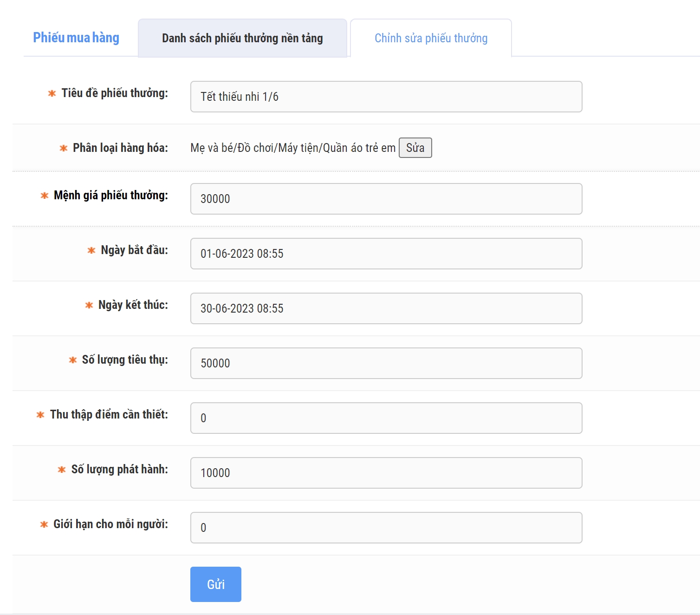Click the asterisk icon beside Số lượng tiêu thụ
The height and width of the screenshot is (615, 700).
(x=73, y=360)
